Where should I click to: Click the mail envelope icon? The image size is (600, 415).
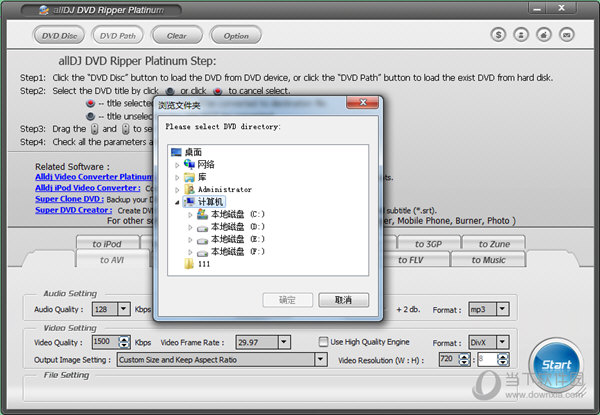point(567,35)
